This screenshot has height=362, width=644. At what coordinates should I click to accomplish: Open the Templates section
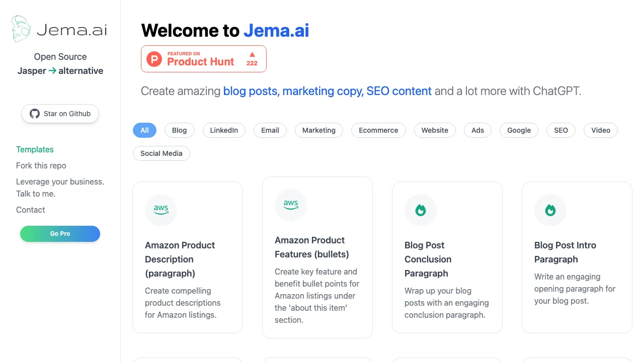(35, 149)
